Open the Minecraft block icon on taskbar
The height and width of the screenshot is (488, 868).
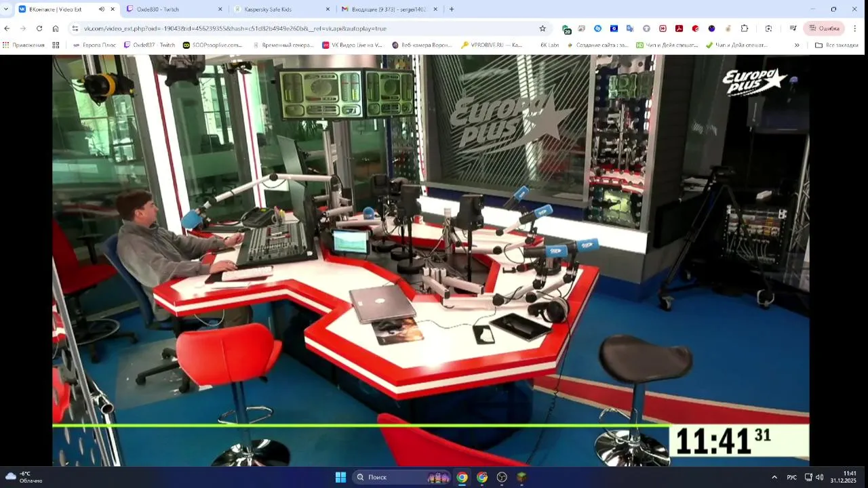tap(521, 477)
